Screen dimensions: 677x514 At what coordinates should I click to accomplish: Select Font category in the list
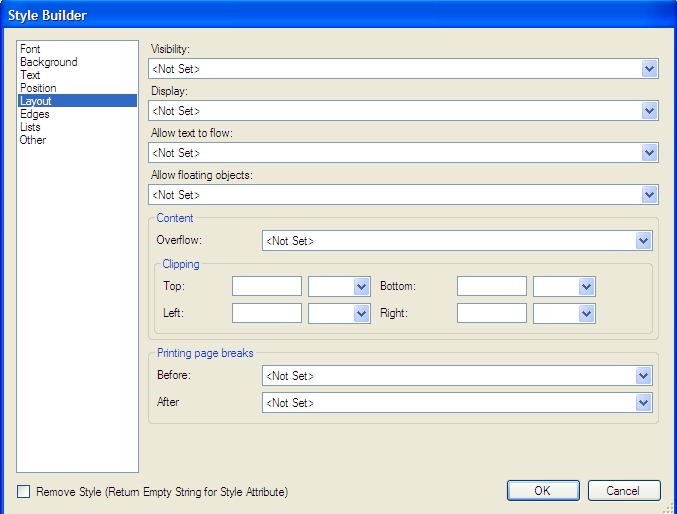[30, 49]
